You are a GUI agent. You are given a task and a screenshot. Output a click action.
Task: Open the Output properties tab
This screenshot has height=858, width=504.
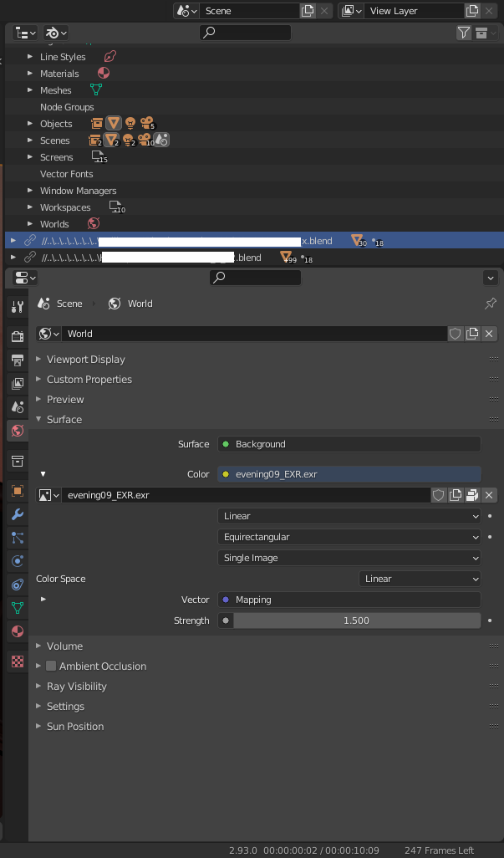click(x=18, y=360)
